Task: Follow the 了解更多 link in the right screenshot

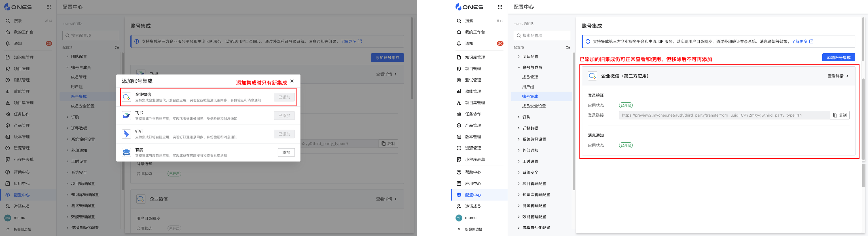Action: tap(802, 41)
